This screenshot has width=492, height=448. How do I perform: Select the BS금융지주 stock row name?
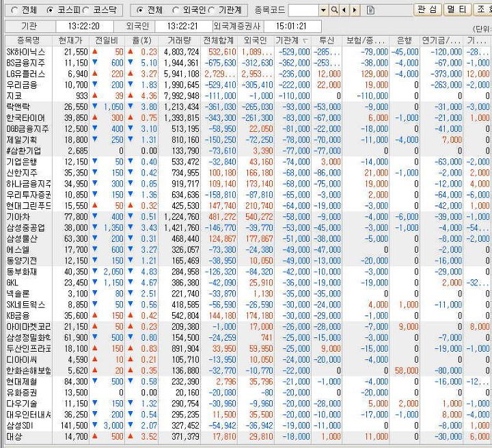26,63
